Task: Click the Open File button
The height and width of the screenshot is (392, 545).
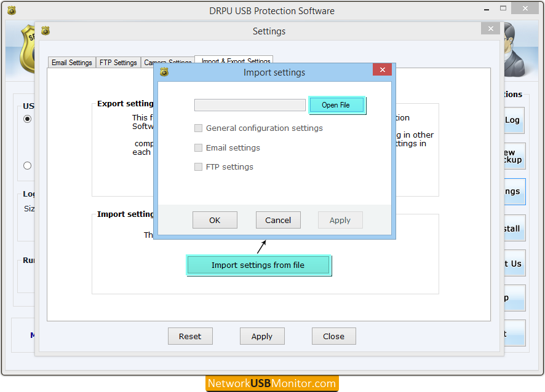Action: (x=337, y=105)
